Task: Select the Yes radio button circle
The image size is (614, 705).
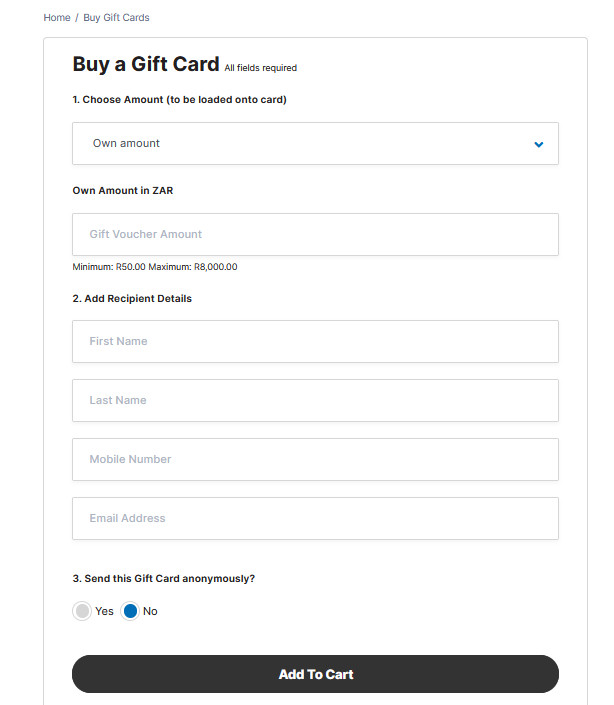Action: (x=82, y=611)
